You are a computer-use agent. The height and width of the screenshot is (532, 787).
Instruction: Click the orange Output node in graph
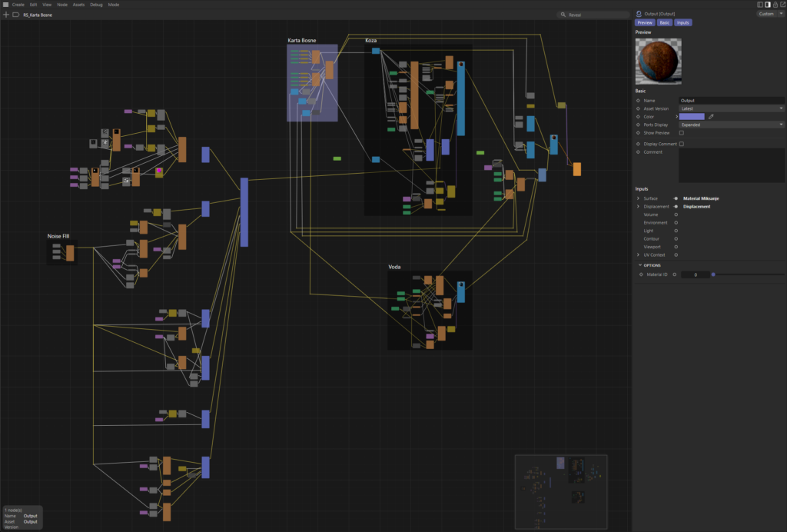576,169
